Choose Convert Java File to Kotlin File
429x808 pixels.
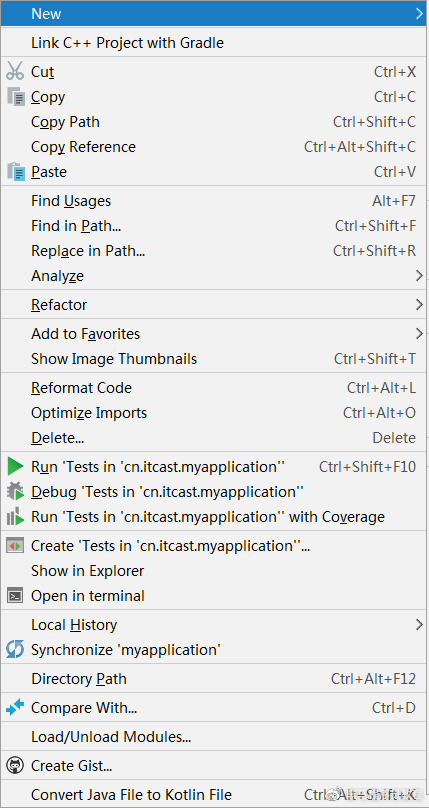[214, 795]
